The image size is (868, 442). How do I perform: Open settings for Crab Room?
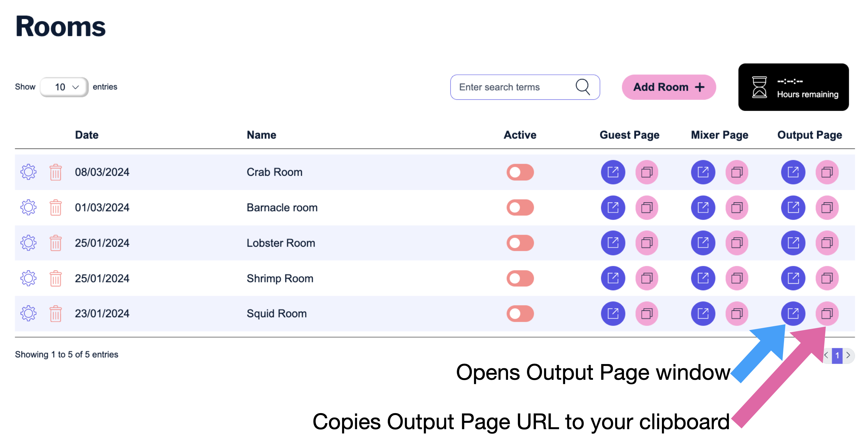coord(28,172)
